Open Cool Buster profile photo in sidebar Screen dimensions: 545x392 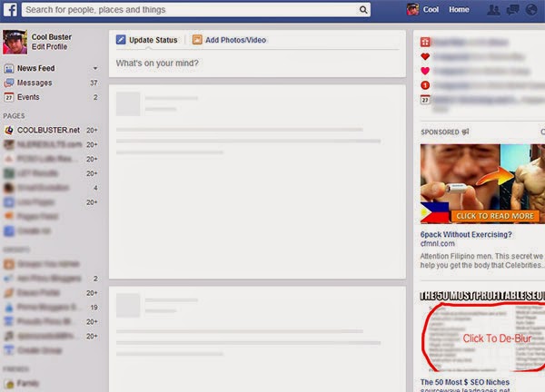(15, 42)
